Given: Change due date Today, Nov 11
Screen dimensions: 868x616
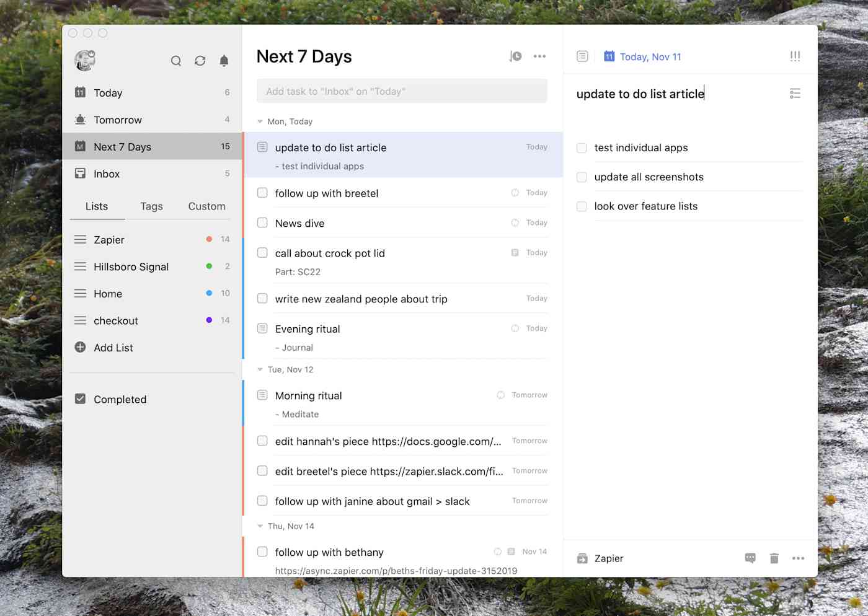Looking at the screenshot, I should pyautogui.click(x=650, y=57).
